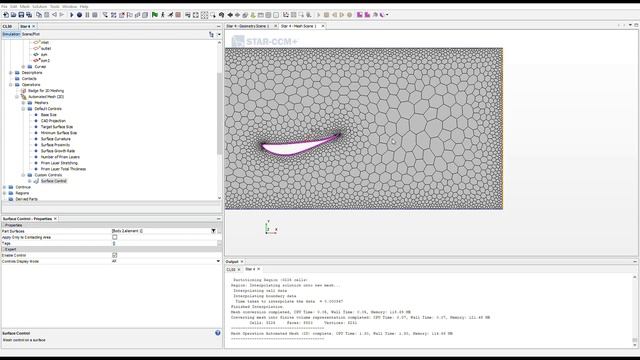This screenshot has width=640, height=360.
Task: Collapse the Expert properties section
Action: [x=3, y=249]
